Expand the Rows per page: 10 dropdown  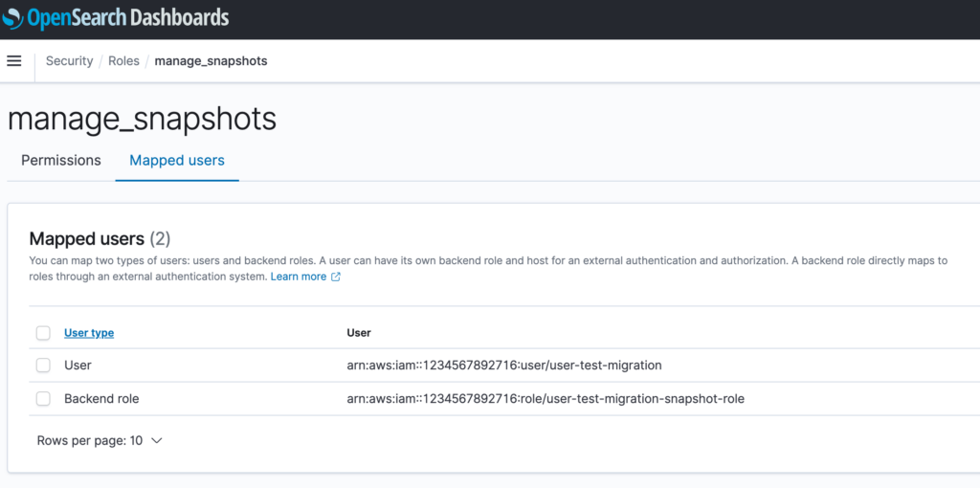(x=100, y=441)
